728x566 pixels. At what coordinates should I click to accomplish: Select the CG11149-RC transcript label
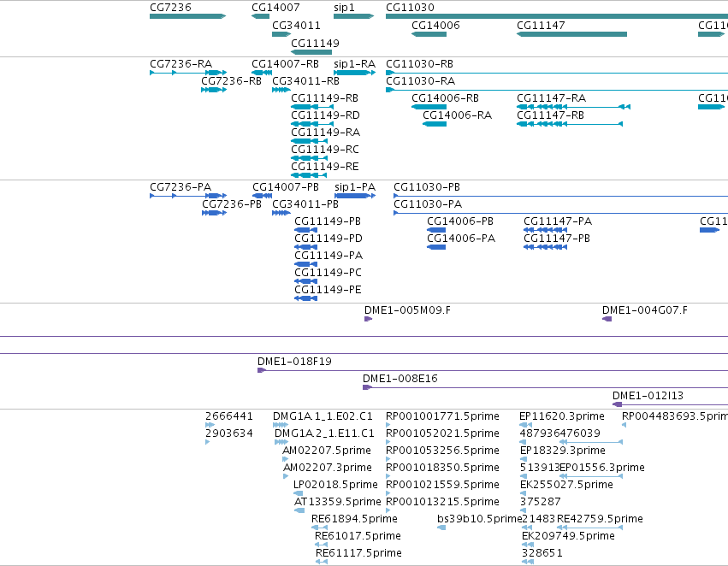[325, 150]
